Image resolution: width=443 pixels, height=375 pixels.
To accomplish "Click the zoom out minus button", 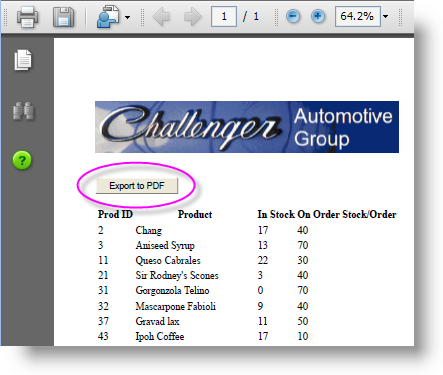I will pos(293,16).
